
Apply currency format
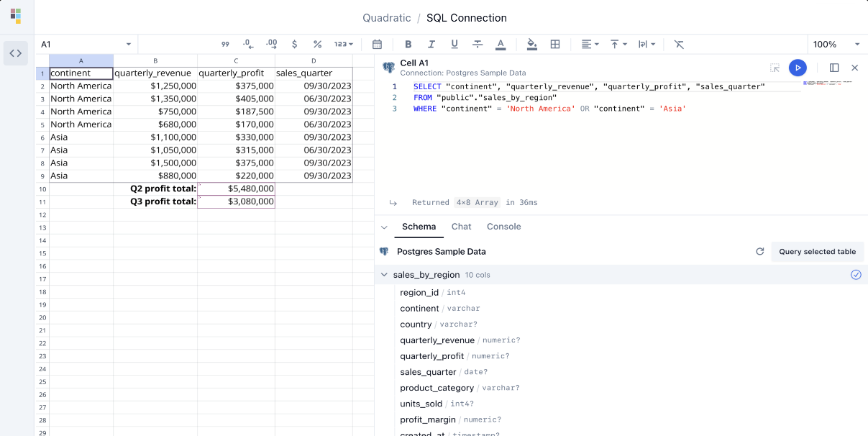(x=294, y=44)
